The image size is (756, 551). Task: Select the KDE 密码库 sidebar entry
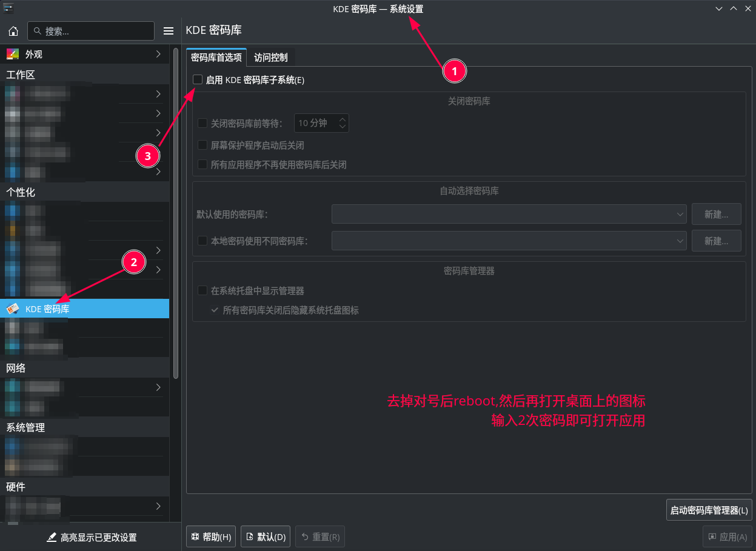click(84, 309)
